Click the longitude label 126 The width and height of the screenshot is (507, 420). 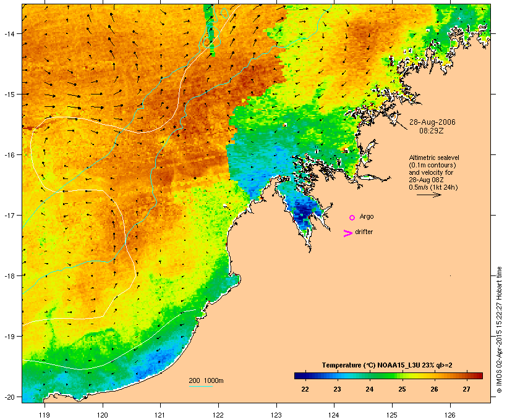450,415
